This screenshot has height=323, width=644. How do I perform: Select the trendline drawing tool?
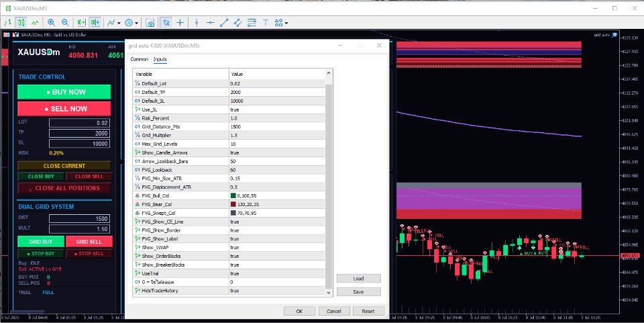pos(224,23)
